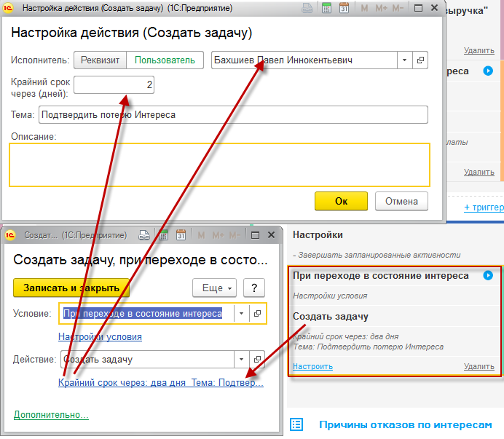Select Пользователь executor mode
This screenshot has height=439, width=504.
(165, 60)
